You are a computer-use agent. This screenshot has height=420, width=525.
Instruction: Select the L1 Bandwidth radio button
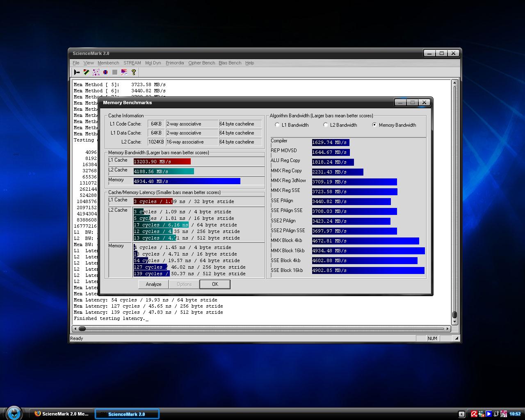pos(277,125)
